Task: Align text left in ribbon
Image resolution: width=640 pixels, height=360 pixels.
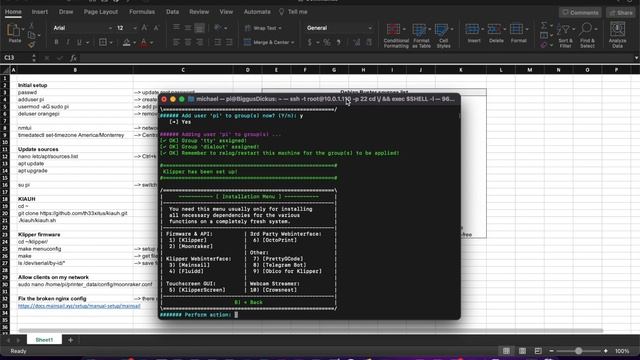Action: click(176, 42)
